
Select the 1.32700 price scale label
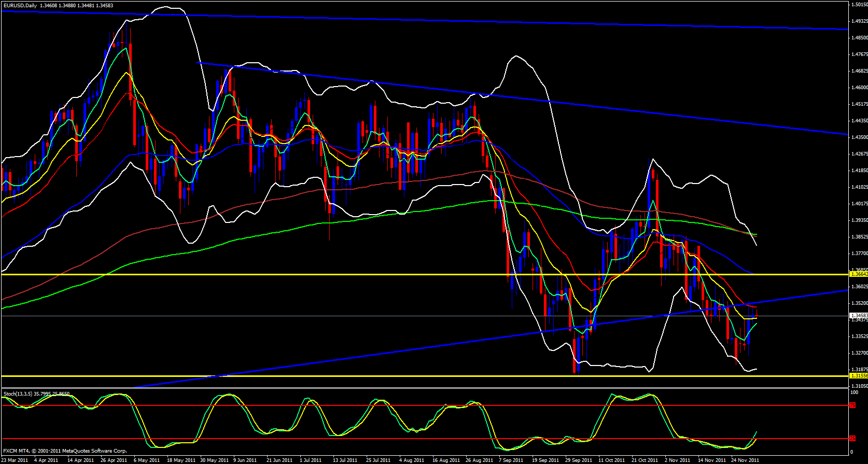859,353
